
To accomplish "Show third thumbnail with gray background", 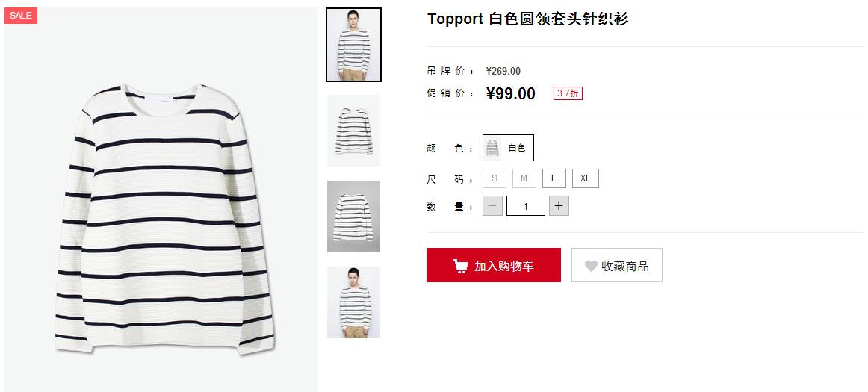I will point(354,217).
